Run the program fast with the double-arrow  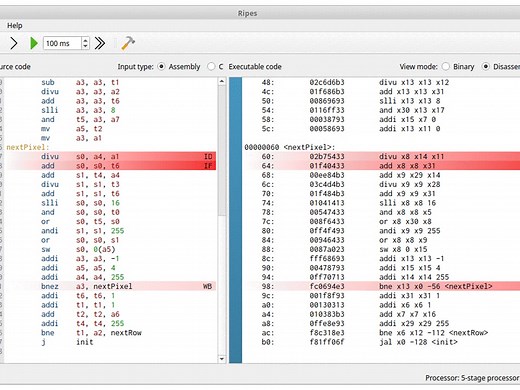(100, 43)
